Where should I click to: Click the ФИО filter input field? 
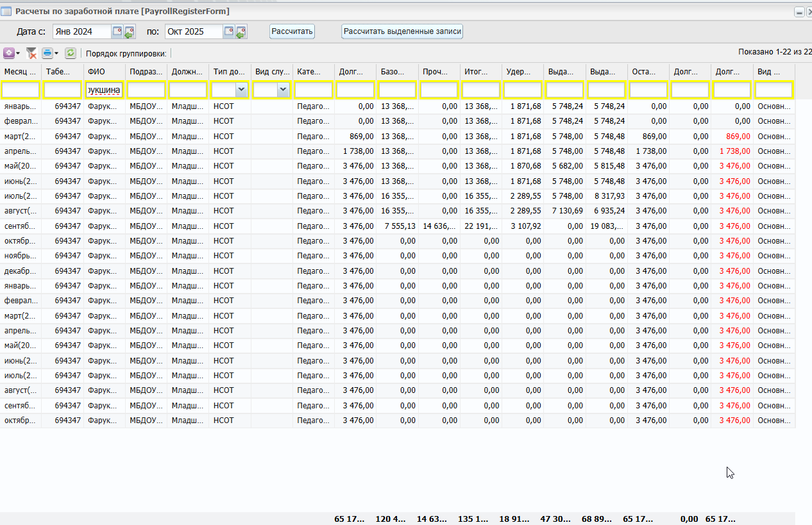104,90
